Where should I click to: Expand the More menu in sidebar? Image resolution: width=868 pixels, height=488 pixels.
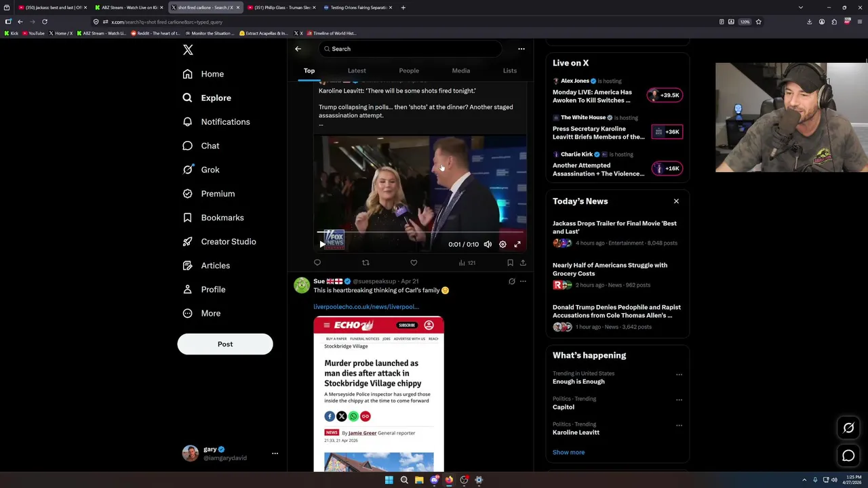click(x=201, y=313)
